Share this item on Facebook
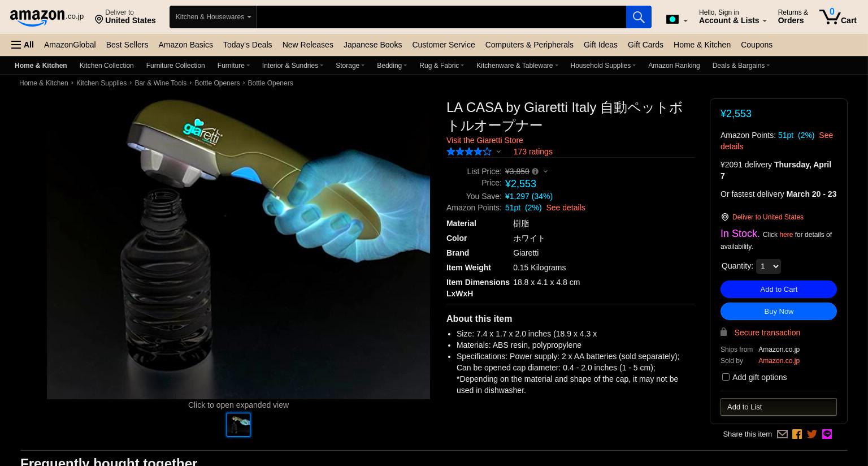 pyautogui.click(x=797, y=434)
